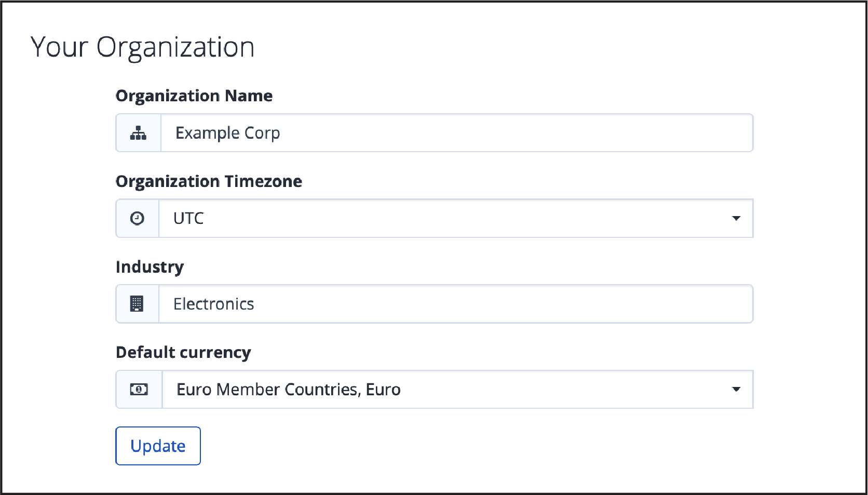Click the Electronics text value
The height and width of the screenshot is (495, 868).
[213, 304]
